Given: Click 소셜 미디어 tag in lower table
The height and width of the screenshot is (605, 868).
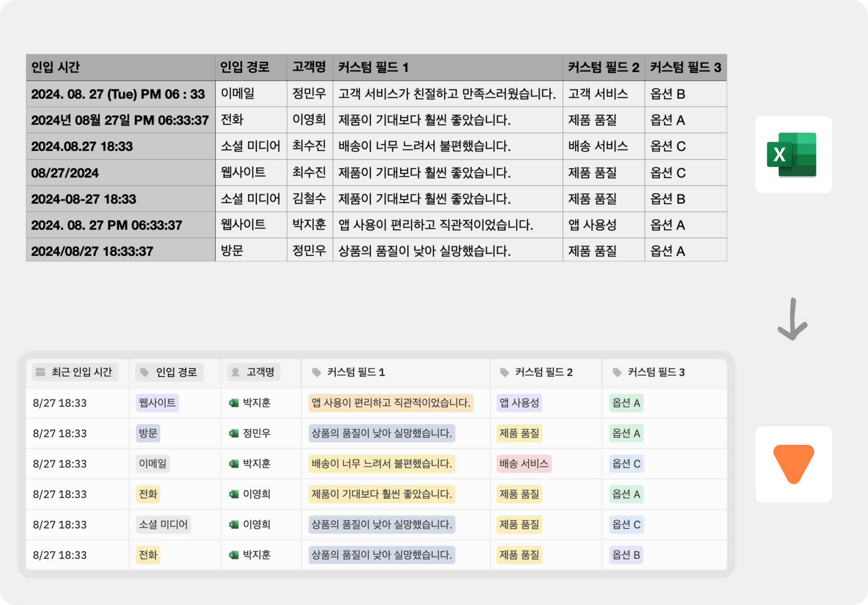Looking at the screenshot, I should 163,524.
